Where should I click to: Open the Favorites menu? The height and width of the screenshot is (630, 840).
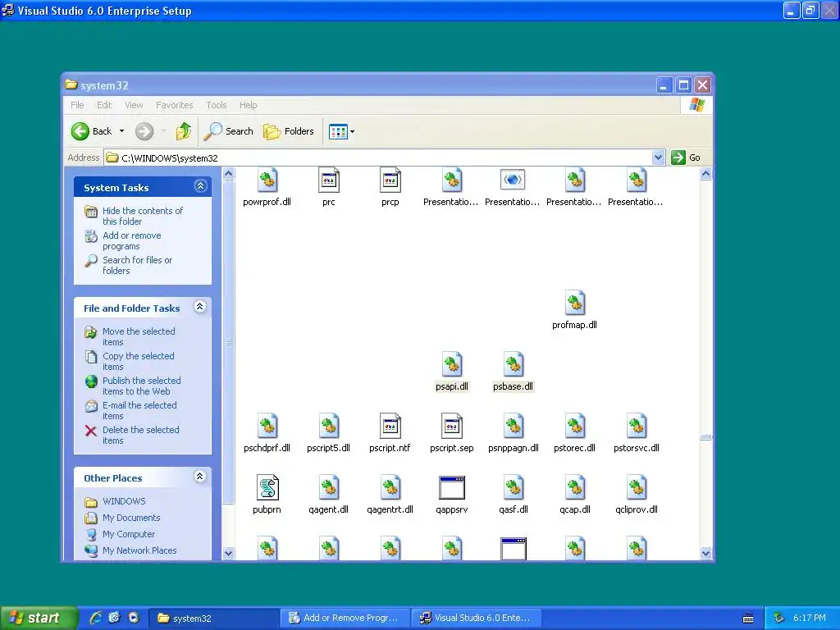coord(174,105)
